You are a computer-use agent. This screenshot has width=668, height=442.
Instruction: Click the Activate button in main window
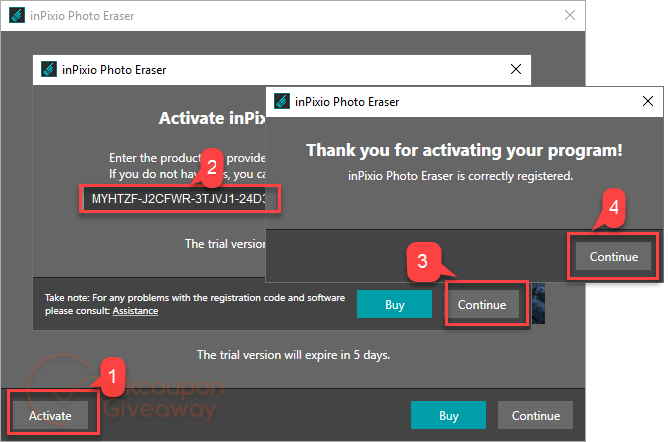click(x=50, y=415)
